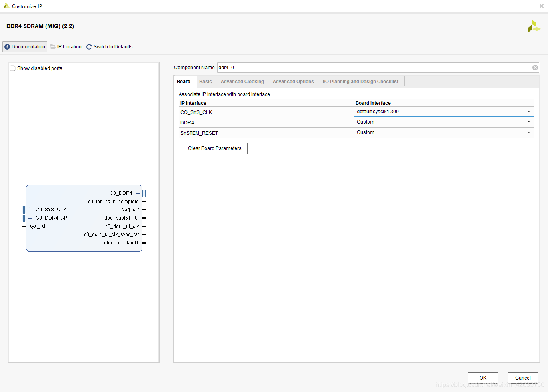The width and height of the screenshot is (548, 392).
Task: Click the Switch to Defaults refresh icon
Action: [x=89, y=47]
